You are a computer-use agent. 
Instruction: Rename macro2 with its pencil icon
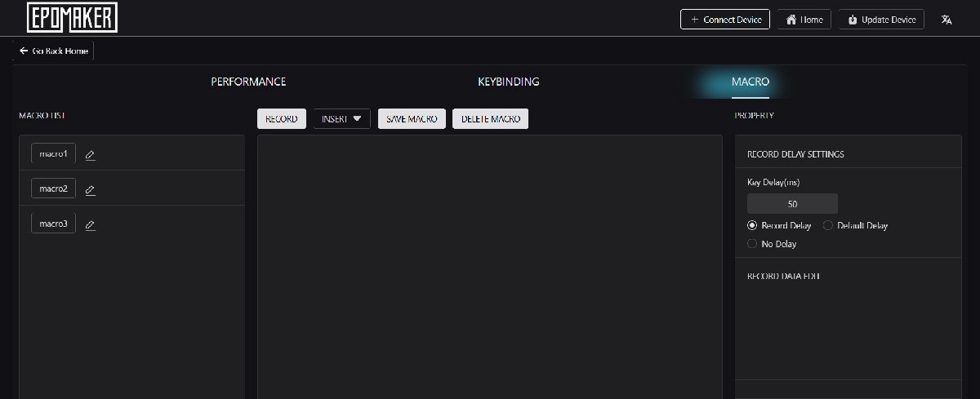pyautogui.click(x=90, y=190)
